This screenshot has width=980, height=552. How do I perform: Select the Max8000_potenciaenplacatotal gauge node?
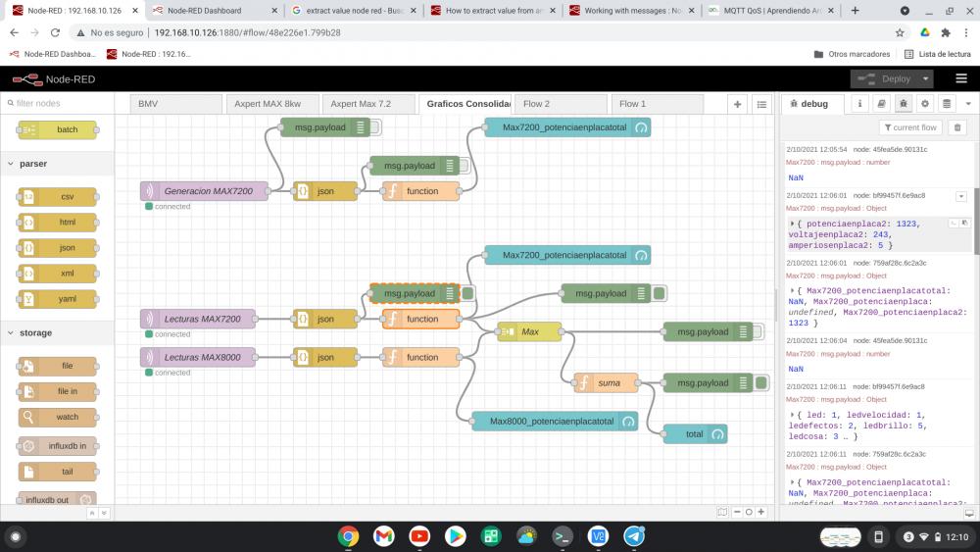[x=555, y=422]
